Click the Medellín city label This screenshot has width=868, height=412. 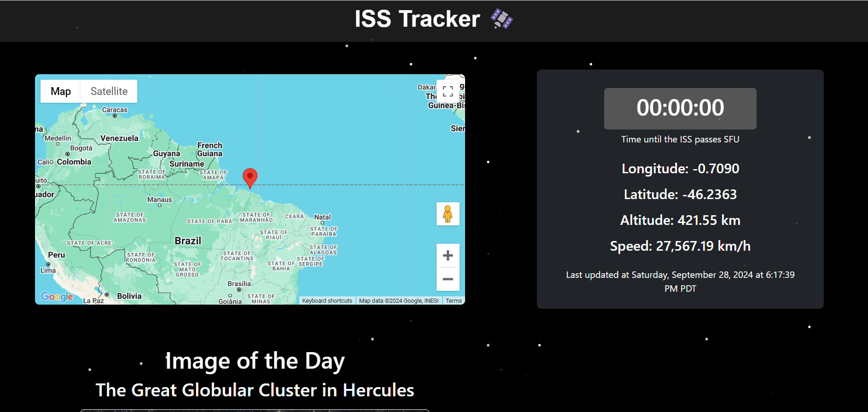point(58,138)
